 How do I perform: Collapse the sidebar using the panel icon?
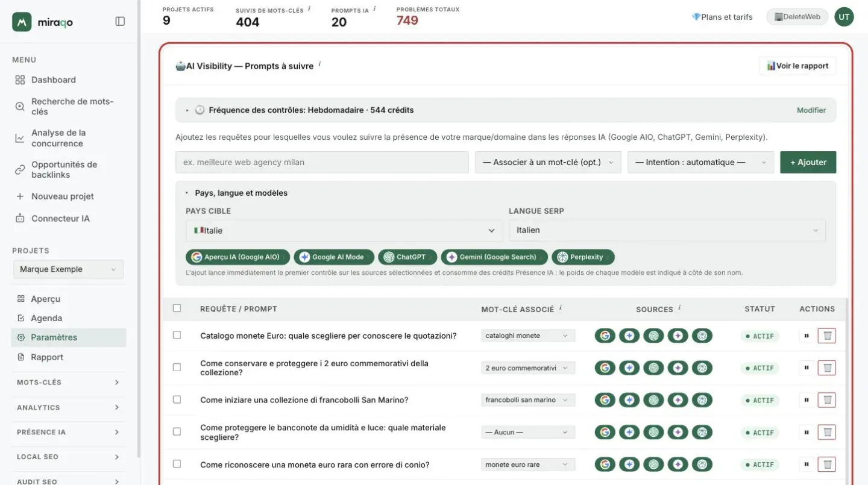click(x=120, y=22)
